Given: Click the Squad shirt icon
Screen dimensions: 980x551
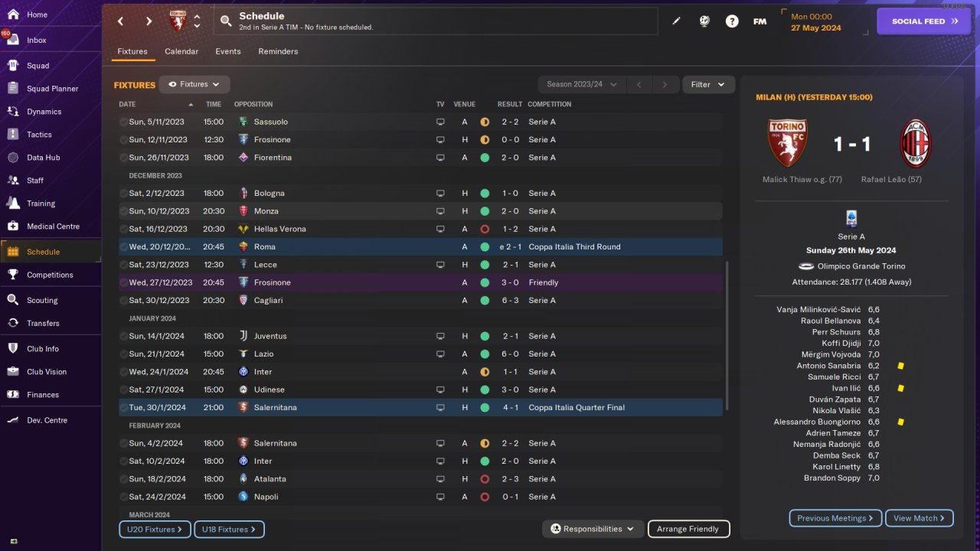Looking at the screenshot, I should [13, 66].
